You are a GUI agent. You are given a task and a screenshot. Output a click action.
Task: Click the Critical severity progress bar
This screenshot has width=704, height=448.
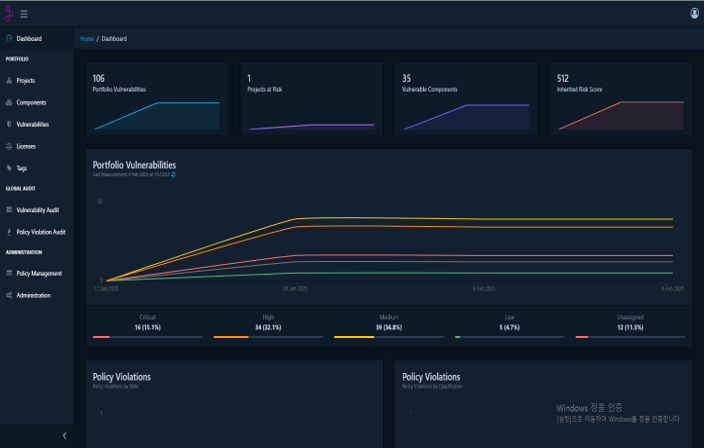point(147,337)
